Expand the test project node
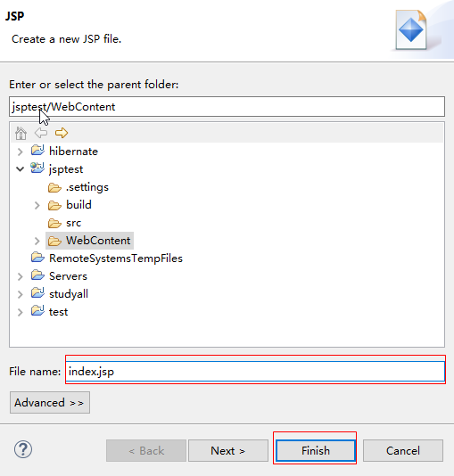The width and height of the screenshot is (454, 476). [x=20, y=312]
